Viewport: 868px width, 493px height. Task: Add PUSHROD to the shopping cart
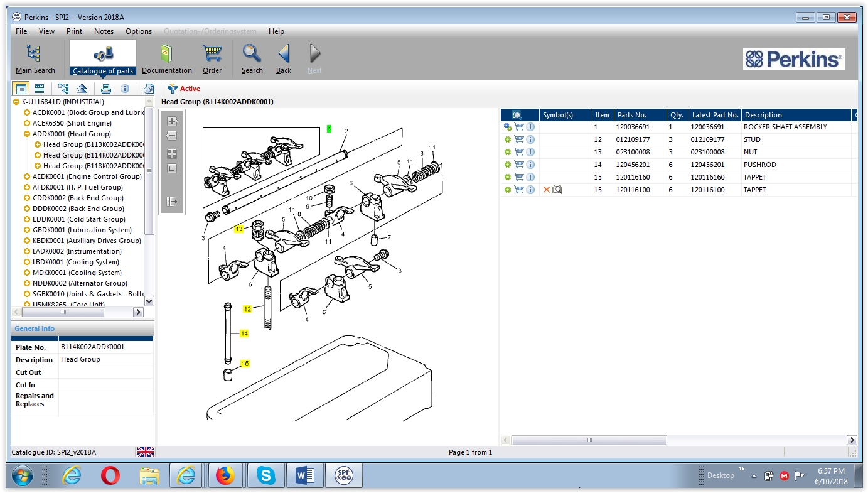tap(519, 165)
